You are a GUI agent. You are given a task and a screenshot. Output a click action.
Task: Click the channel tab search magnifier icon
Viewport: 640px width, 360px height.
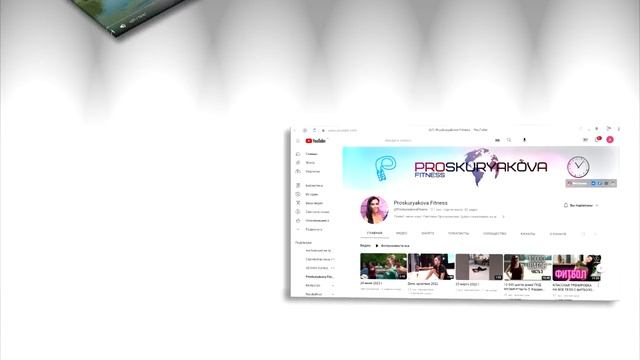pos(583,234)
